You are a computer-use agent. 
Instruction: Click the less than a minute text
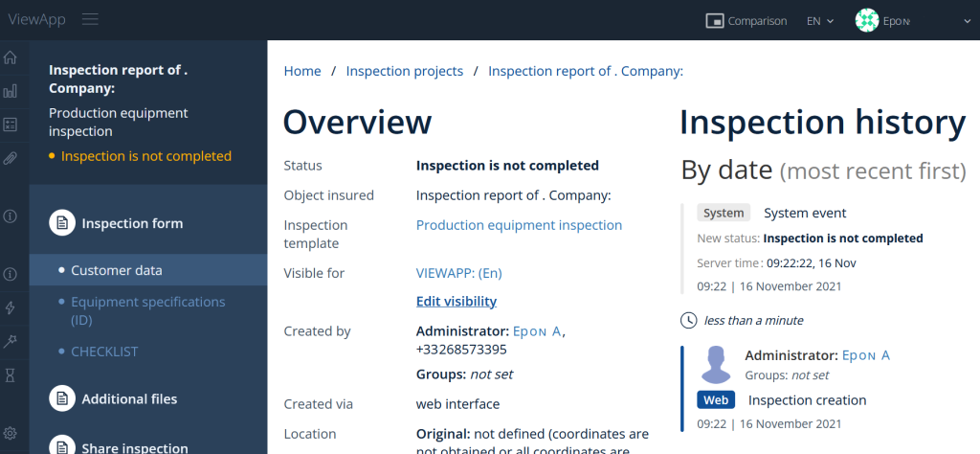pyautogui.click(x=753, y=321)
